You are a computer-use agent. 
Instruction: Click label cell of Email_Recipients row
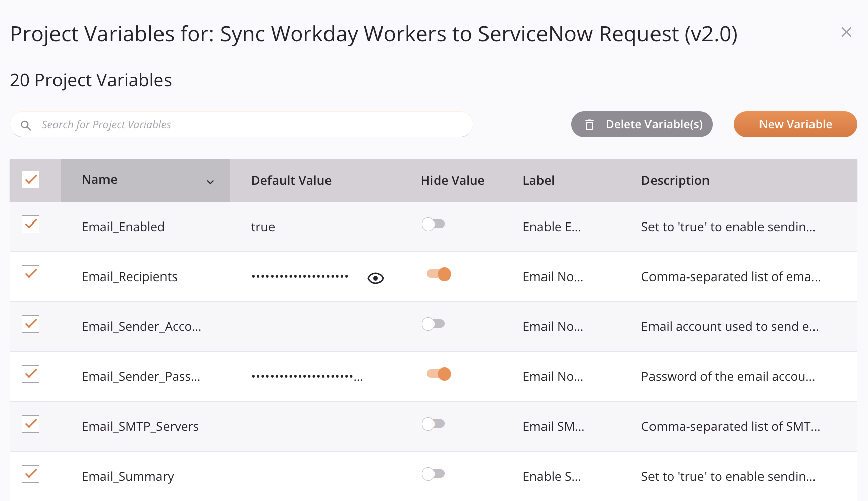pos(553,276)
